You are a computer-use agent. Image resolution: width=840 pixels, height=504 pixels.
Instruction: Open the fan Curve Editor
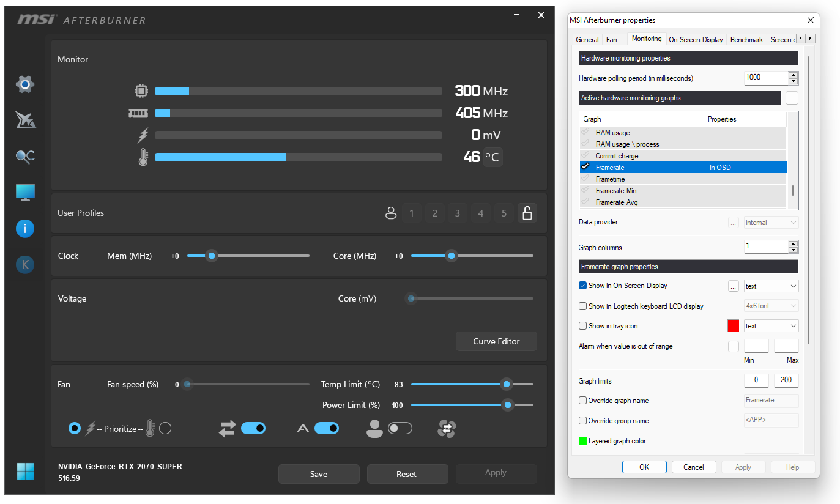tap(496, 341)
